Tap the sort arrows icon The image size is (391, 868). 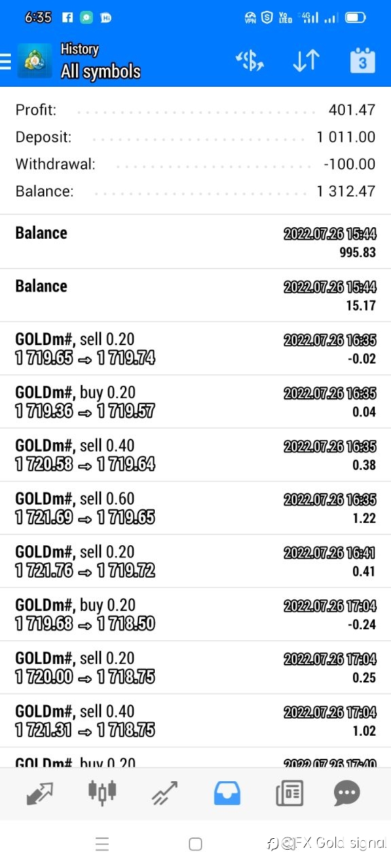tap(305, 61)
